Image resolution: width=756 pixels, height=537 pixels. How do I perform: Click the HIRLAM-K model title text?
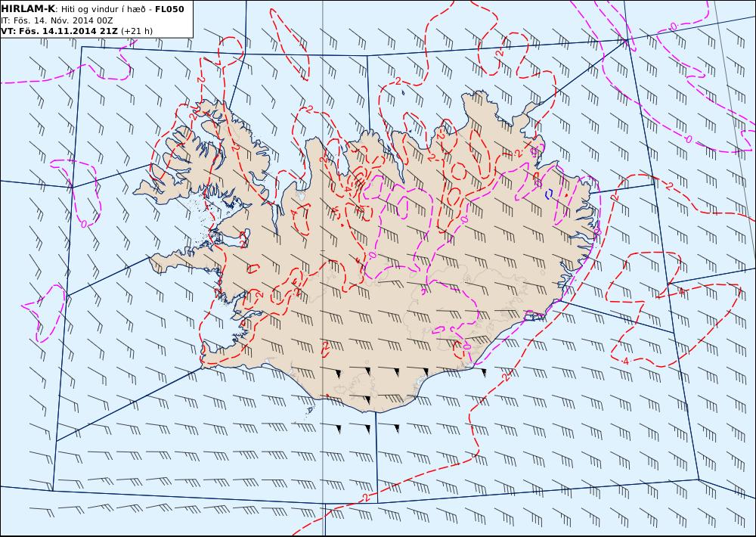click(x=28, y=9)
